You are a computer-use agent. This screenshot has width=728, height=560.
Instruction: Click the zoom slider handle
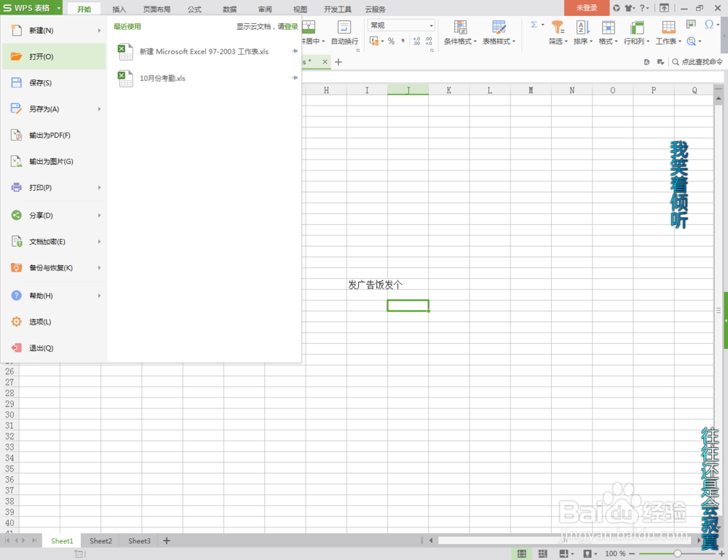tap(677, 553)
